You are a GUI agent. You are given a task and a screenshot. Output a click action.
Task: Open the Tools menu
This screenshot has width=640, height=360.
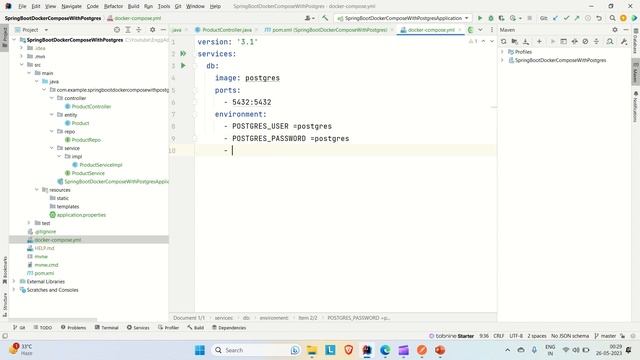pyautogui.click(x=164, y=6)
